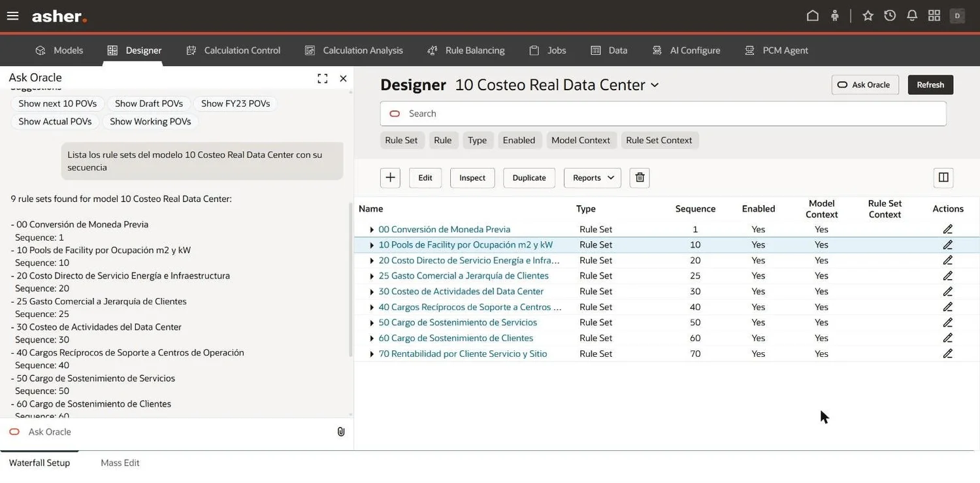Viewport: 980px width, 483px height.
Task: Open accessibility settings icon
Action: pyautogui.click(x=835, y=16)
